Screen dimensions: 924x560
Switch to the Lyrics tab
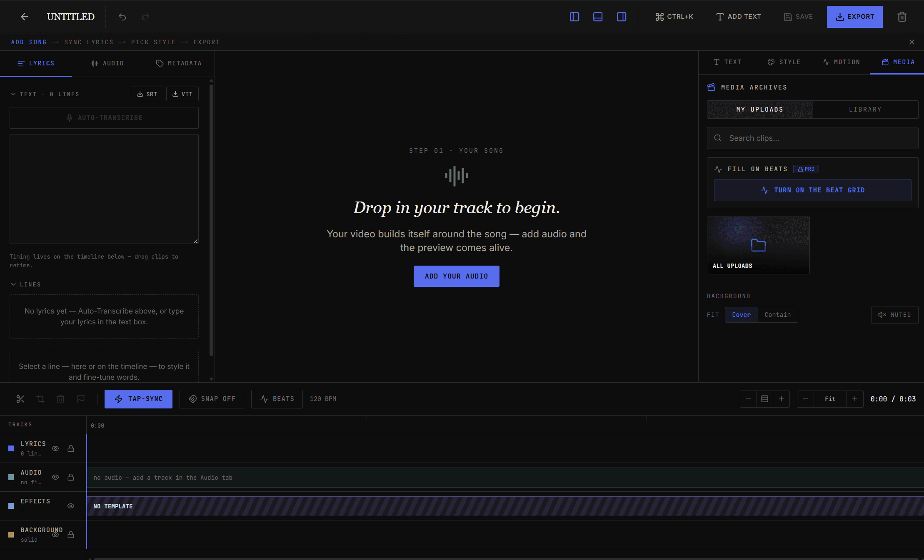(36, 63)
